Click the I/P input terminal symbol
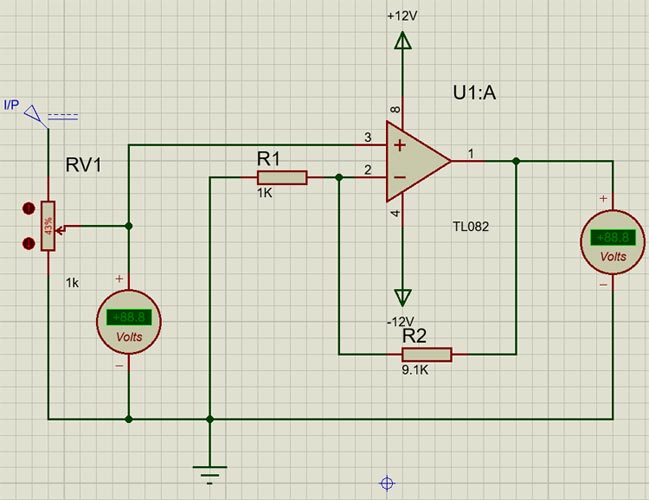Screen dimensions: 649x500 pyautogui.click(x=36, y=112)
